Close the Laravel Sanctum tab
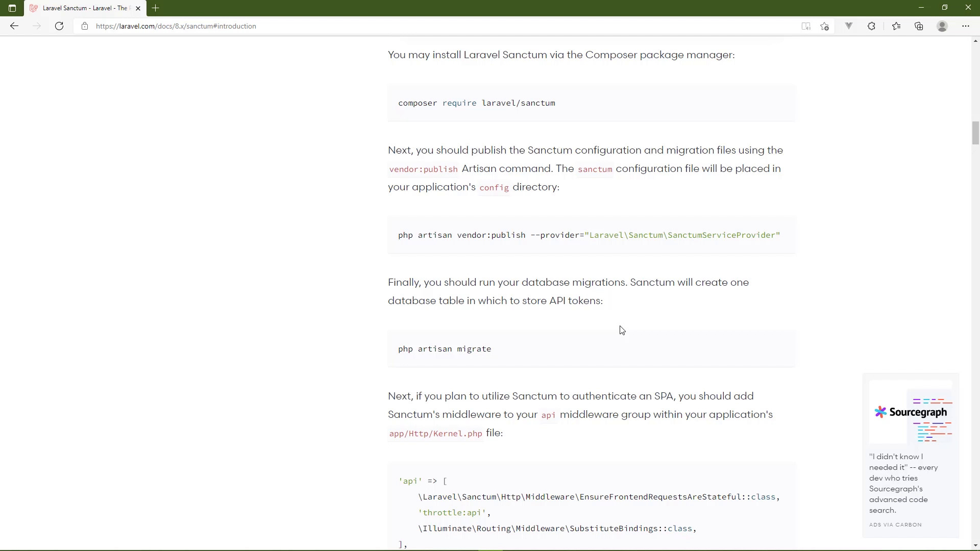The width and height of the screenshot is (980, 551). (x=138, y=8)
